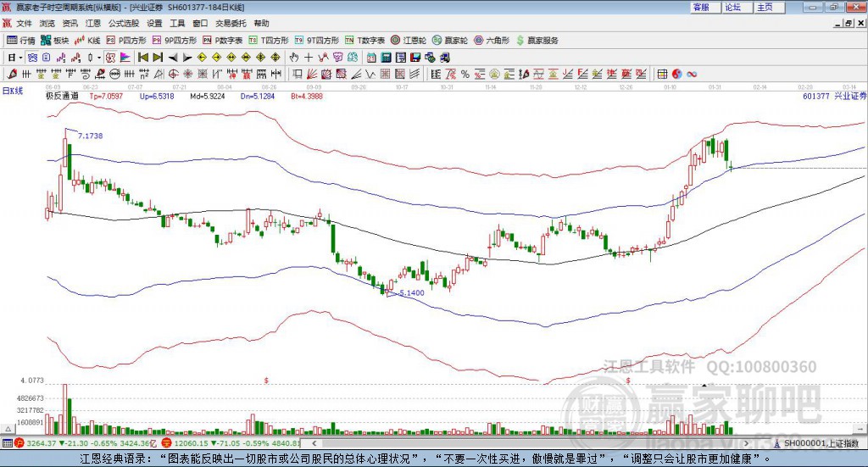Click the 7.1738 high price marker
The width and height of the screenshot is (868, 467).
coord(90,136)
